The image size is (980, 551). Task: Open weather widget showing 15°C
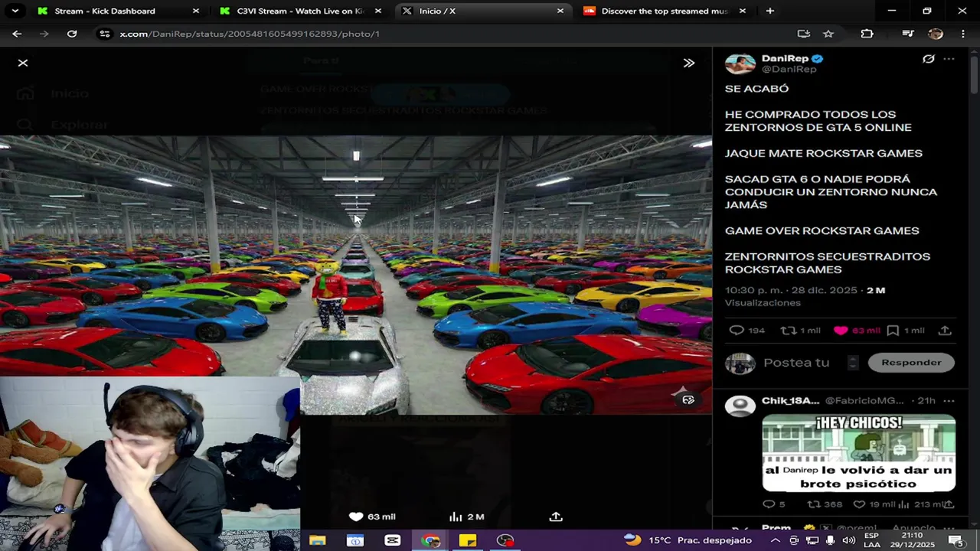[688, 540]
